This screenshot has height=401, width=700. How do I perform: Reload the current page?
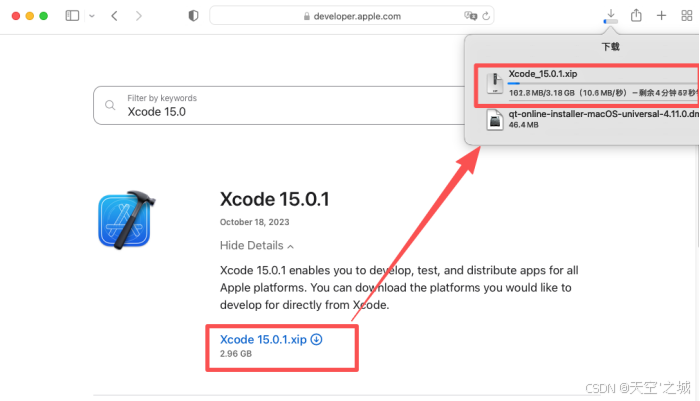click(486, 16)
